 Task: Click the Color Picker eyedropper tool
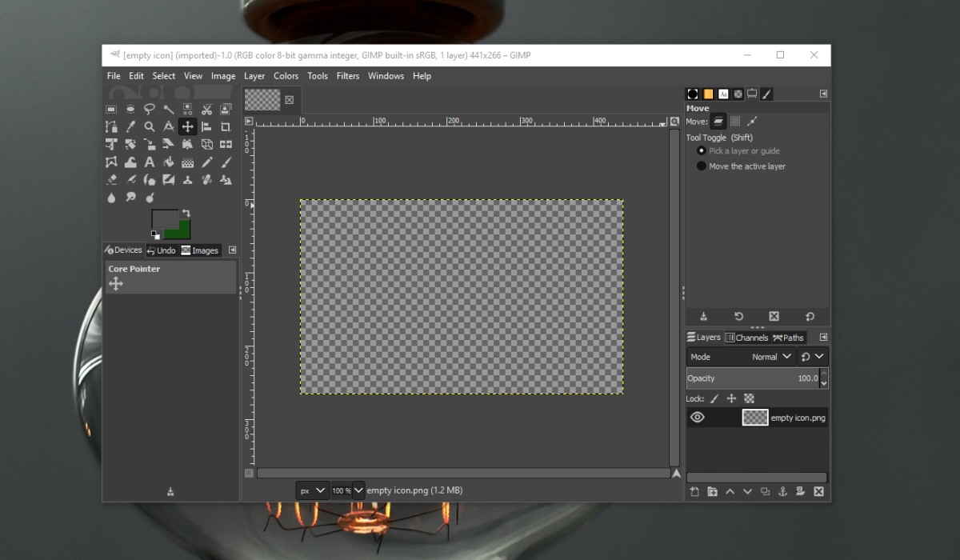pos(130,126)
